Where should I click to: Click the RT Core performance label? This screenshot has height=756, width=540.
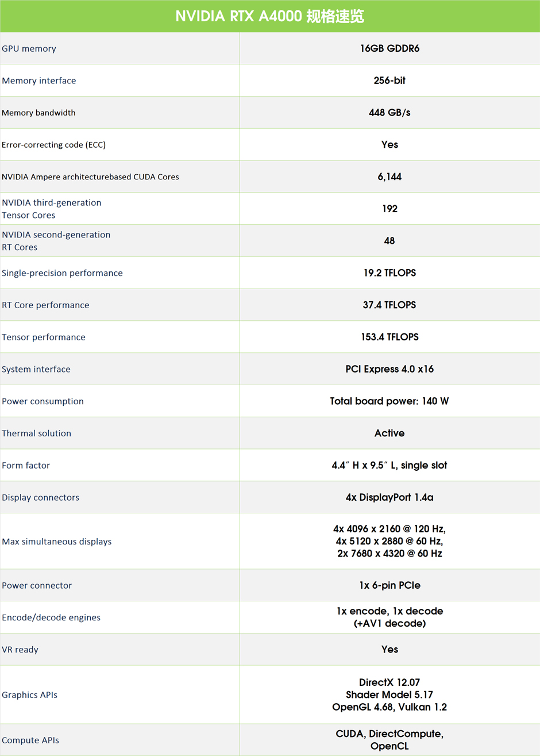coord(45,305)
